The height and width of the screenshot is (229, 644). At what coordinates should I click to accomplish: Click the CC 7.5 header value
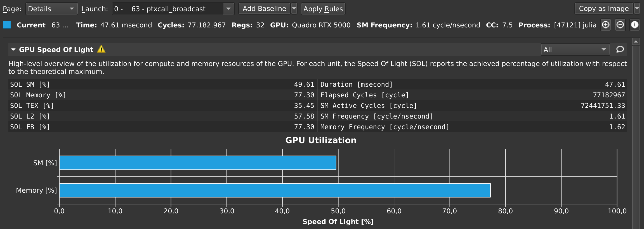[499, 25]
